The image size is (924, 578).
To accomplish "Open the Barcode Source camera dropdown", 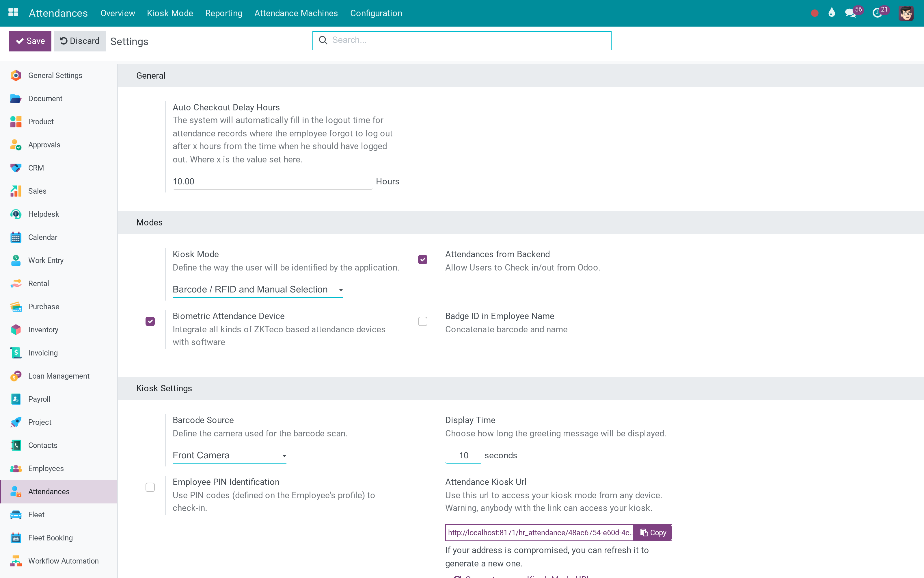I will (x=230, y=455).
